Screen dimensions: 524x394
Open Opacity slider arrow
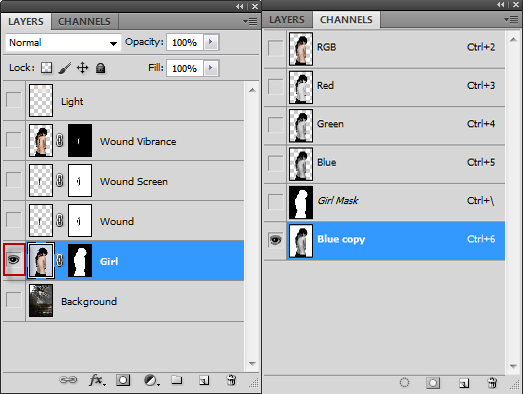click(211, 42)
